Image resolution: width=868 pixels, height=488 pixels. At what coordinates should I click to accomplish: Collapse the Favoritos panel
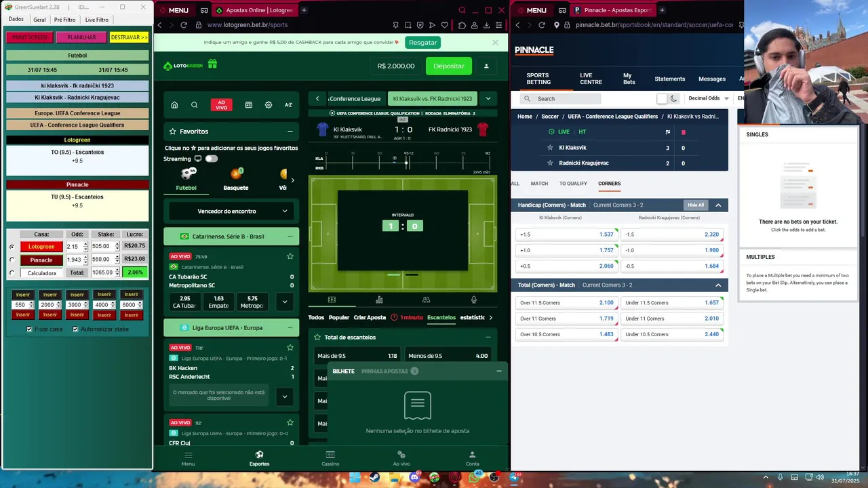pyautogui.click(x=290, y=131)
